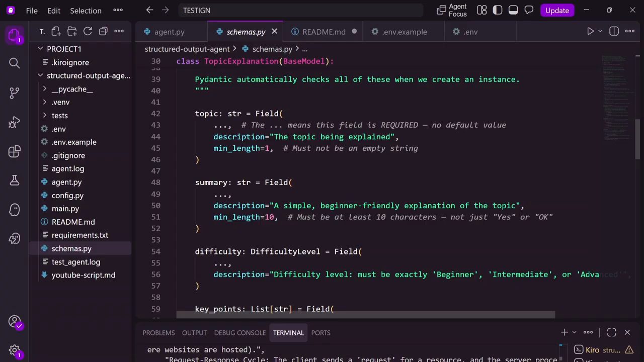Add a new terminal with the plus
The image size is (644, 362).
coord(565,332)
